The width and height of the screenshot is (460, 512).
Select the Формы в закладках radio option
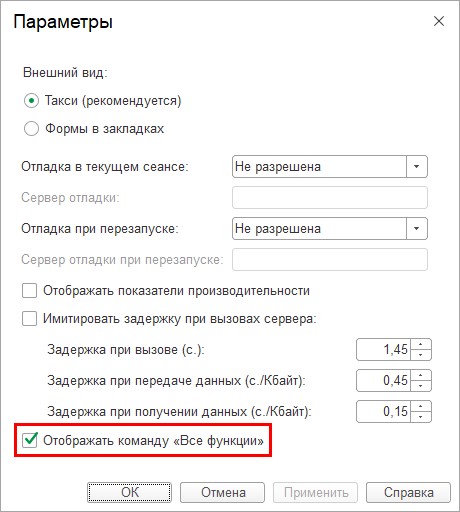coord(31,129)
